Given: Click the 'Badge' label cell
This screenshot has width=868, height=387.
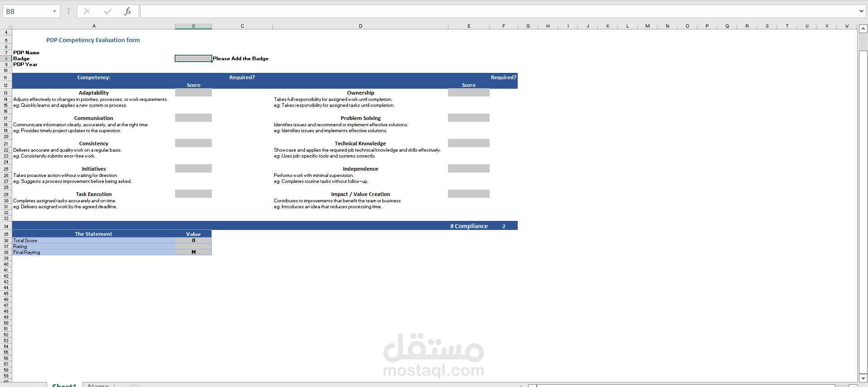Looking at the screenshot, I should coord(21,58).
